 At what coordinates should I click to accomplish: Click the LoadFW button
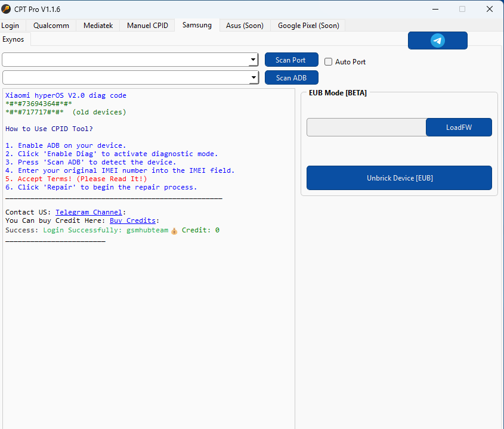pyautogui.click(x=459, y=127)
